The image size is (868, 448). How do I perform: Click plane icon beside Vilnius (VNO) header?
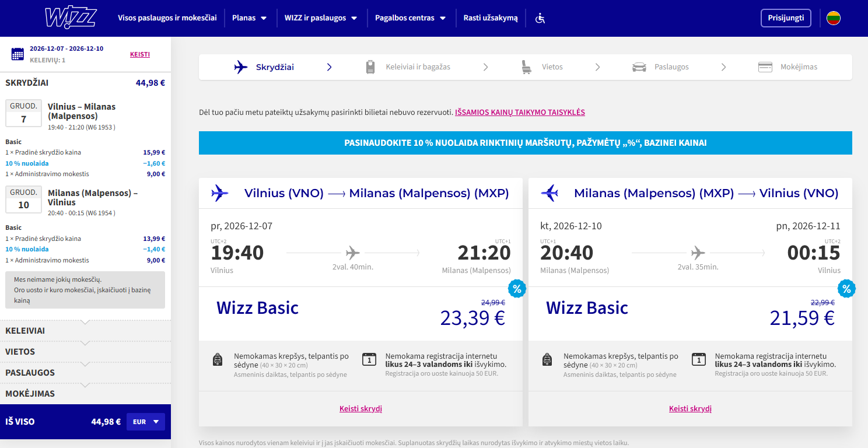220,193
